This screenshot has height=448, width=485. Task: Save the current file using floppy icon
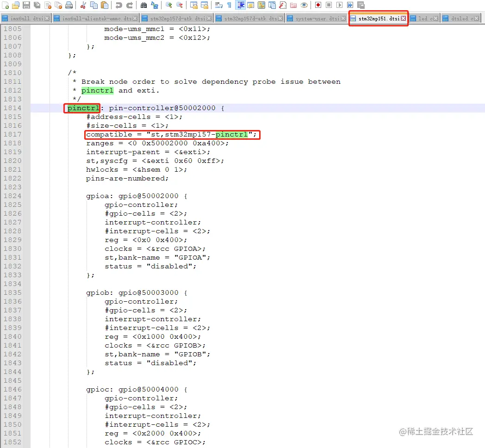26,5
